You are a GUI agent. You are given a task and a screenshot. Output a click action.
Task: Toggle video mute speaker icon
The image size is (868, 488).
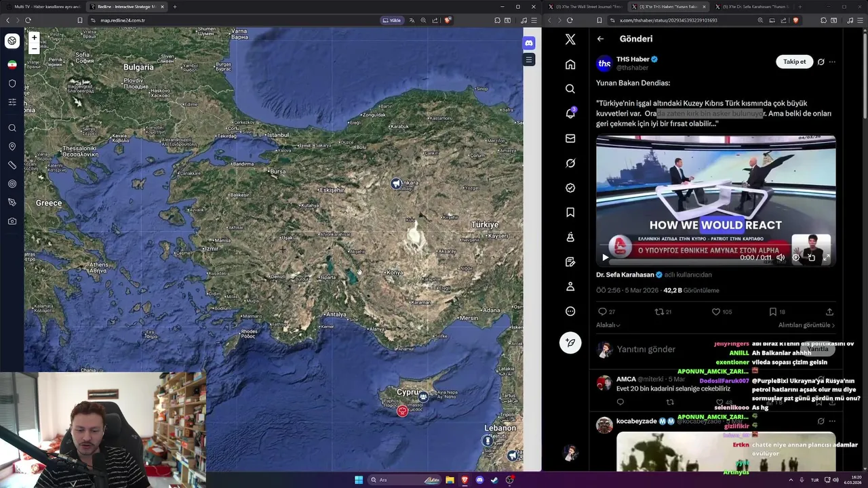coord(781,258)
